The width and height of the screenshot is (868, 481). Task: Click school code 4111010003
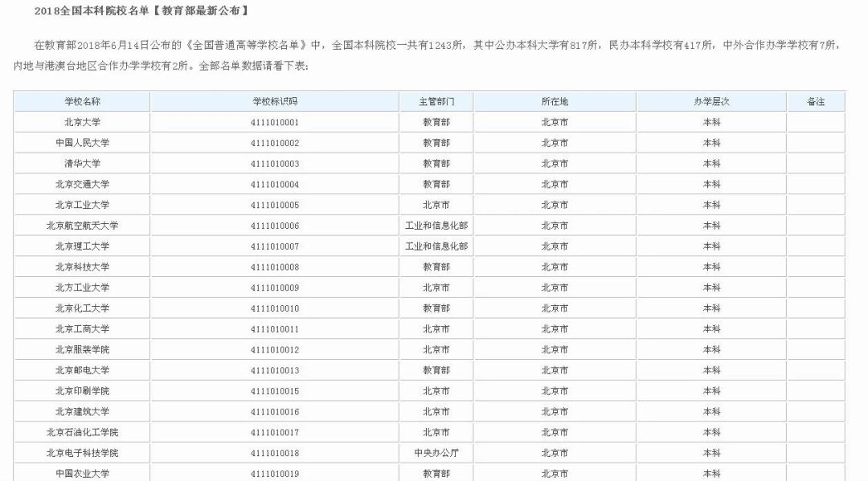point(275,164)
